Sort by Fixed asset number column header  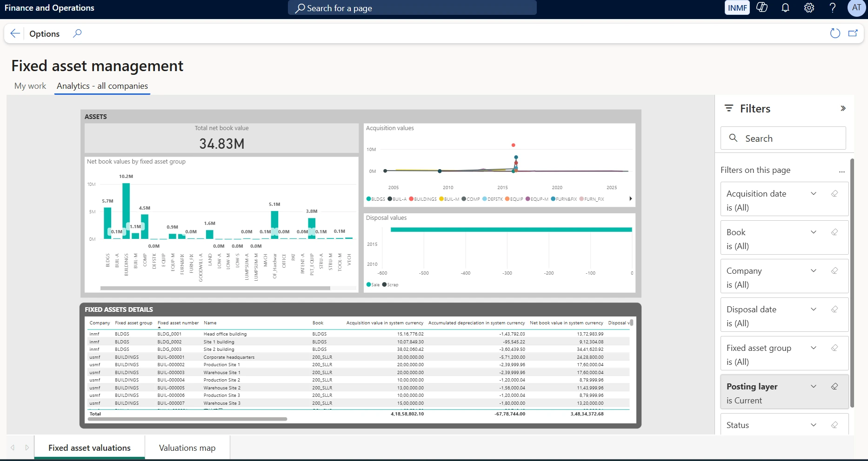tap(178, 323)
